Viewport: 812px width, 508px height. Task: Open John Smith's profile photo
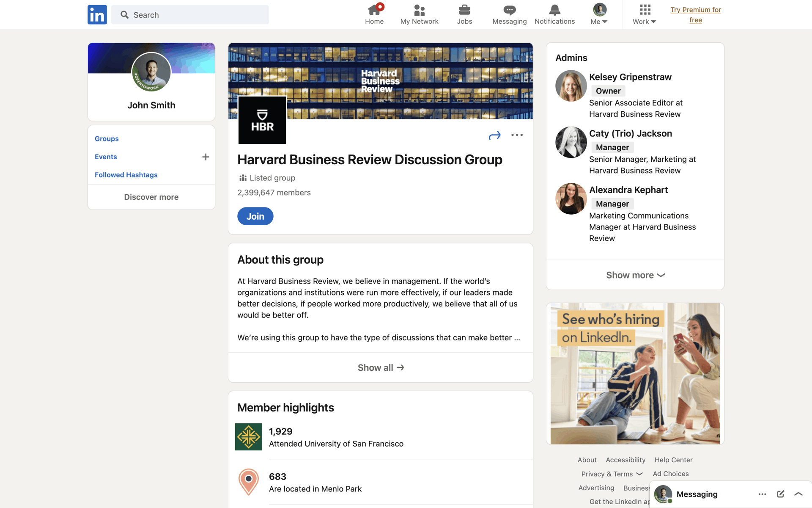151,72
